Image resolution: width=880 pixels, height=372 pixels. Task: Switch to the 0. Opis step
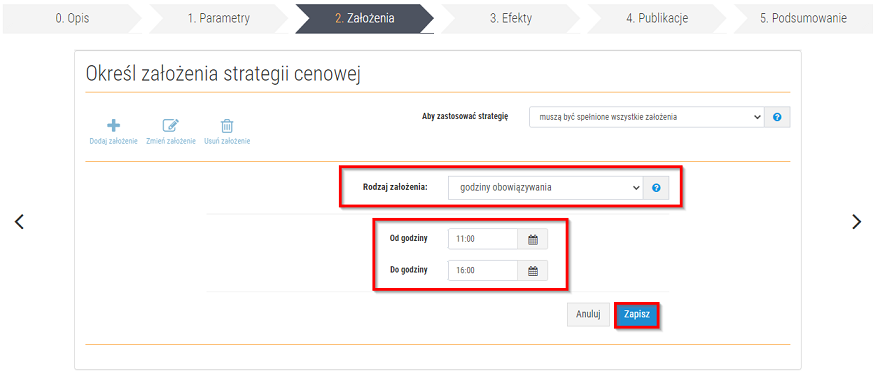[72, 18]
